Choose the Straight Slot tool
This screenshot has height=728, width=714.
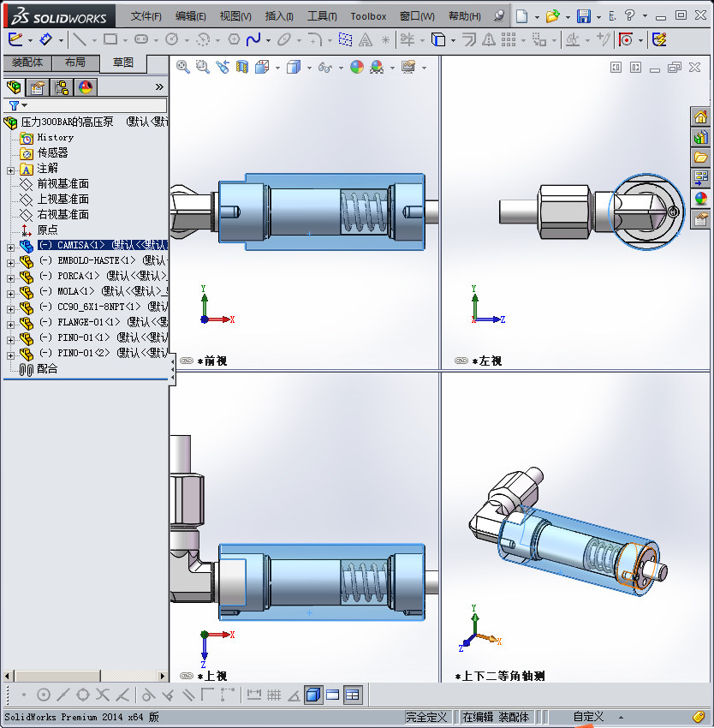[141, 39]
